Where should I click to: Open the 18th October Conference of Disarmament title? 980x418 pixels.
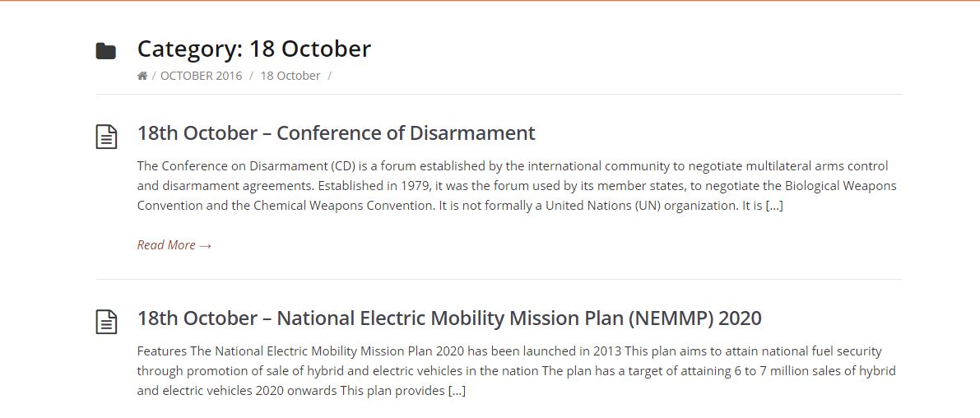(x=337, y=133)
